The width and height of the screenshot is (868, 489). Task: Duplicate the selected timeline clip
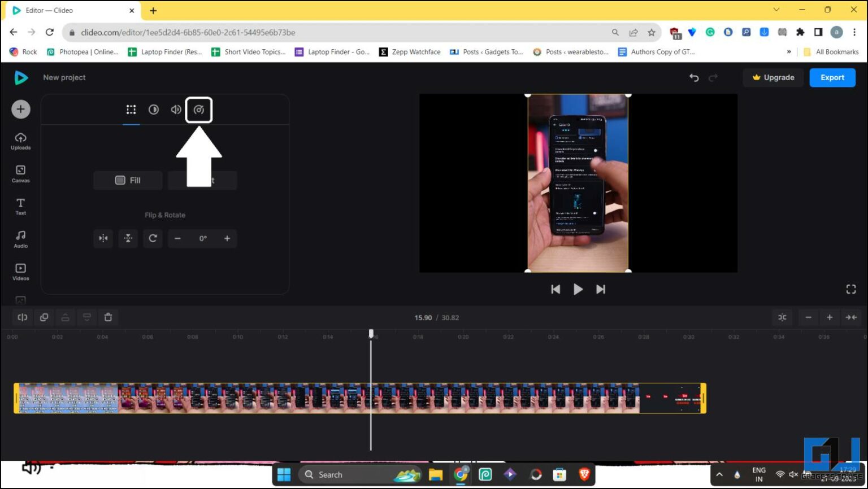pyautogui.click(x=44, y=317)
